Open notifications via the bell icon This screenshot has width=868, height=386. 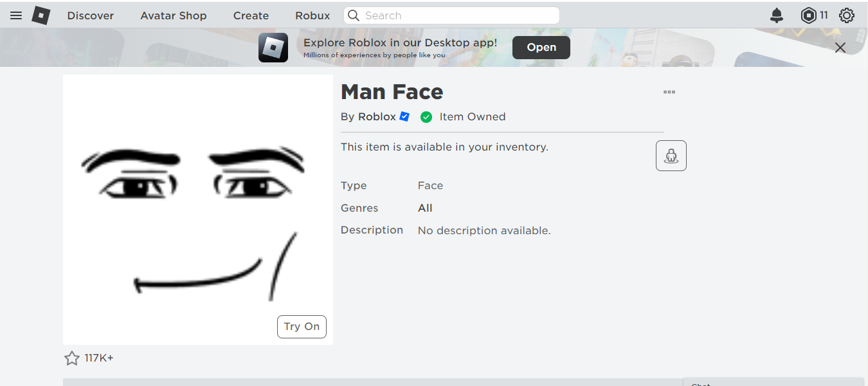coord(776,15)
